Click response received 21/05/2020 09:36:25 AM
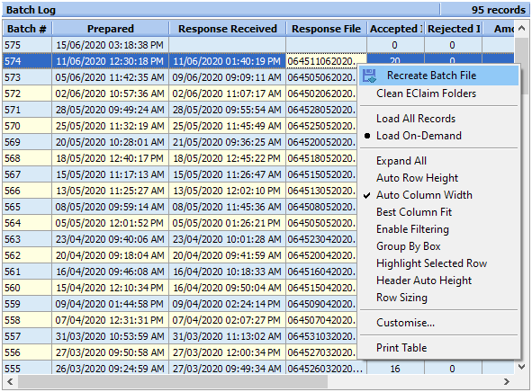 (x=228, y=142)
